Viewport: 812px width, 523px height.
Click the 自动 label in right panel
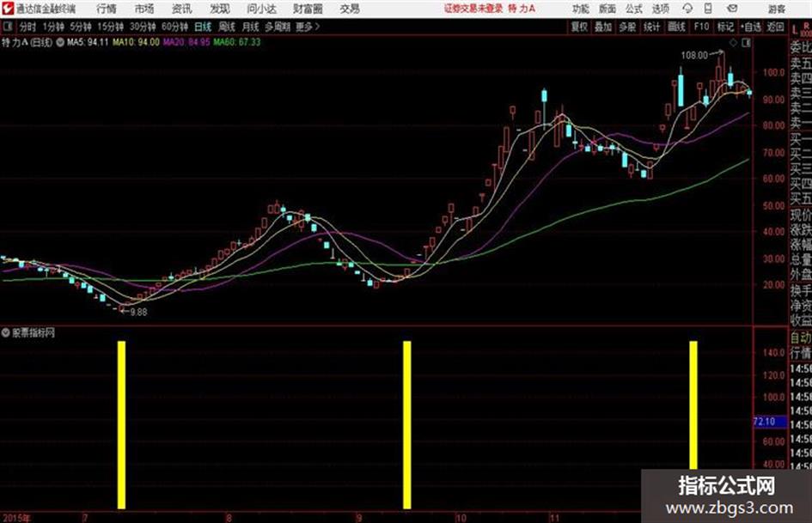coord(801,338)
